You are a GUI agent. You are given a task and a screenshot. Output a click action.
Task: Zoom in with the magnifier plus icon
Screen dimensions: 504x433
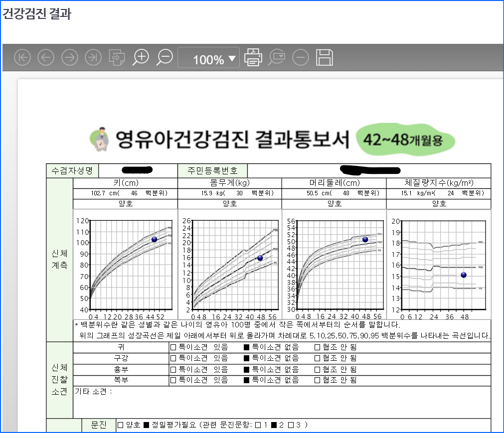pos(141,58)
